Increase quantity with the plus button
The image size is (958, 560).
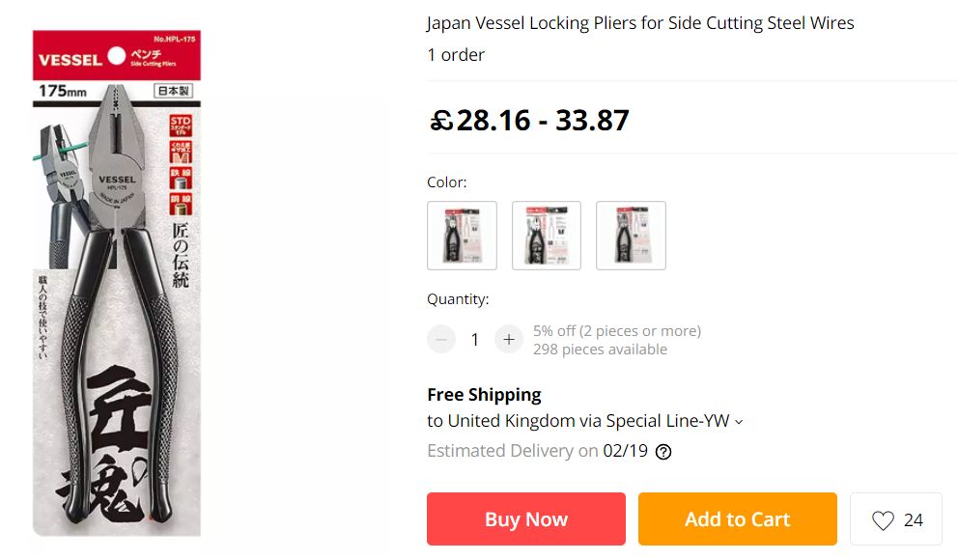508,340
